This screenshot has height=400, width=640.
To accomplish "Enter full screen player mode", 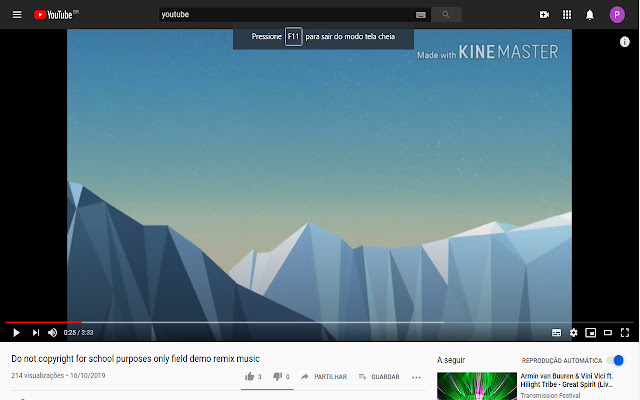I will (625, 333).
